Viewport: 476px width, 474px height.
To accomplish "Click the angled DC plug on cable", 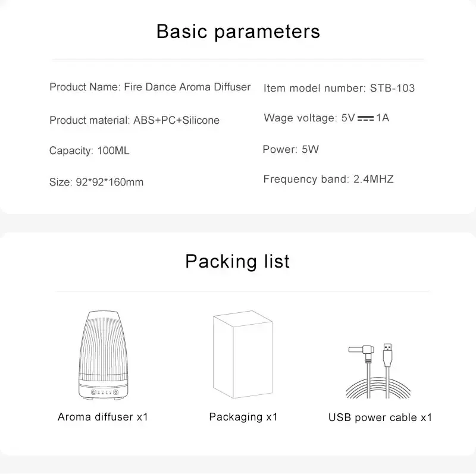I will pyautogui.click(x=362, y=353).
